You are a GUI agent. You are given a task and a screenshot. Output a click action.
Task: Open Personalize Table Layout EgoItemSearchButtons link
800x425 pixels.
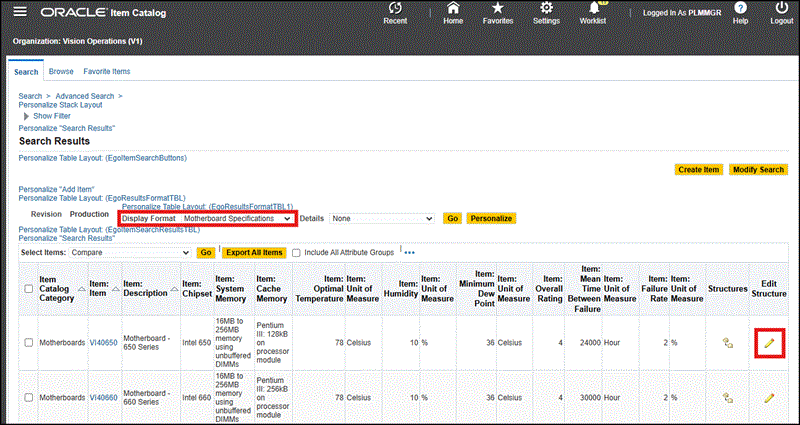[103, 158]
